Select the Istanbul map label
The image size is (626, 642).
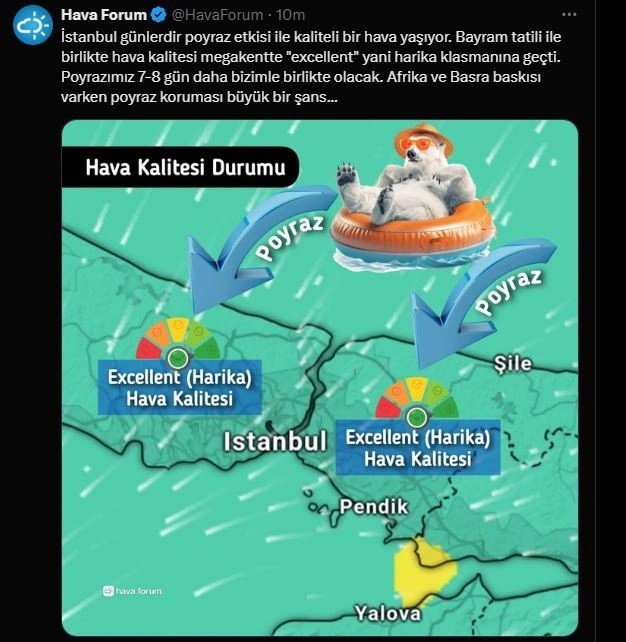coord(275,441)
